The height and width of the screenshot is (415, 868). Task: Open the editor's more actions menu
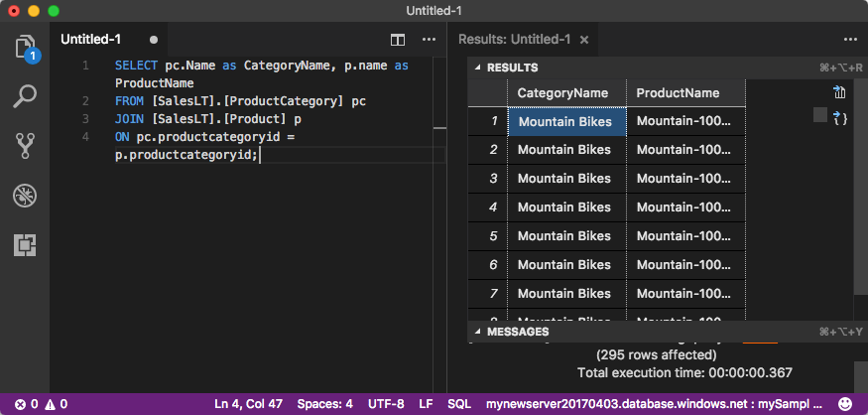pyautogui.click(x=429, y=40)
